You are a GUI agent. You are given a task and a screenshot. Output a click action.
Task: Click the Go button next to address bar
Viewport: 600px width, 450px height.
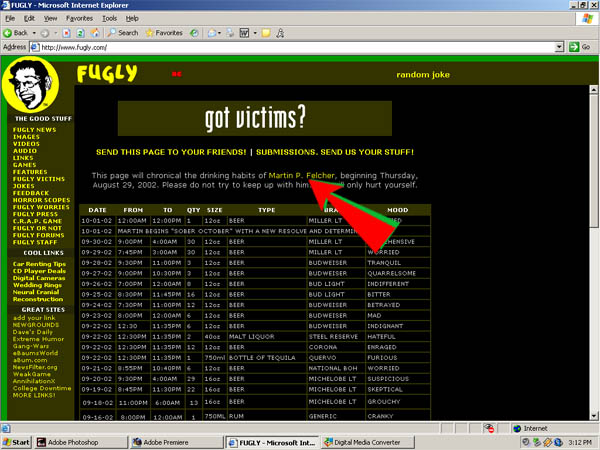pos(580,47)
